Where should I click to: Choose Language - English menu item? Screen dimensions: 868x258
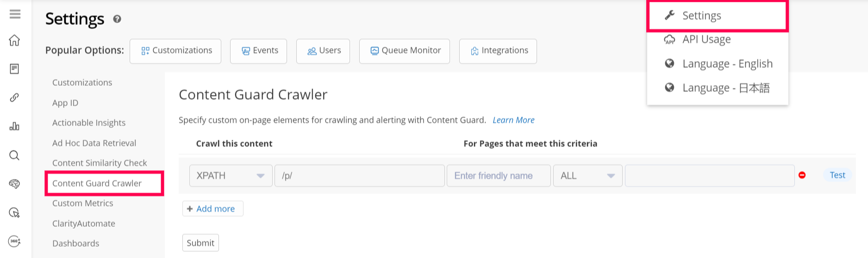(727, 64)
